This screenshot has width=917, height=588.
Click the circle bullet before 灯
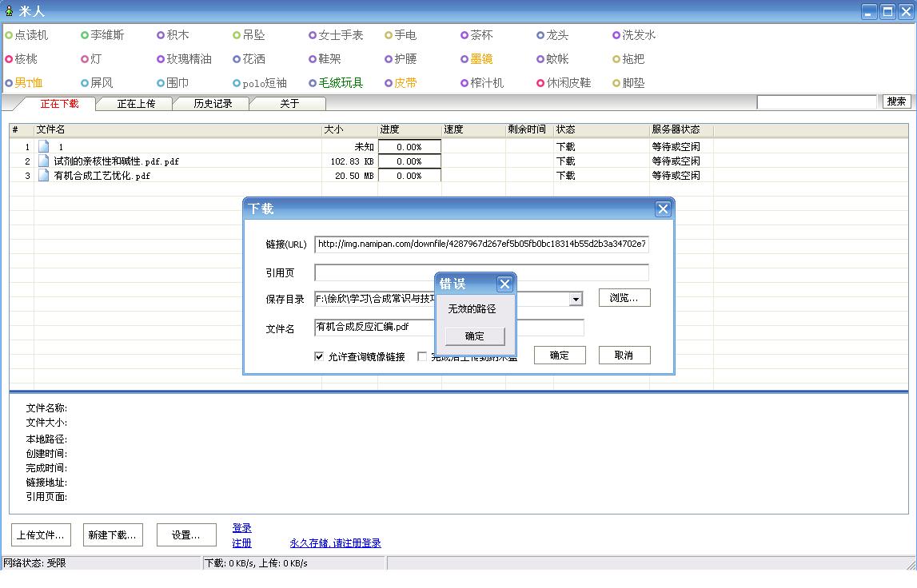tap(85, 59)
